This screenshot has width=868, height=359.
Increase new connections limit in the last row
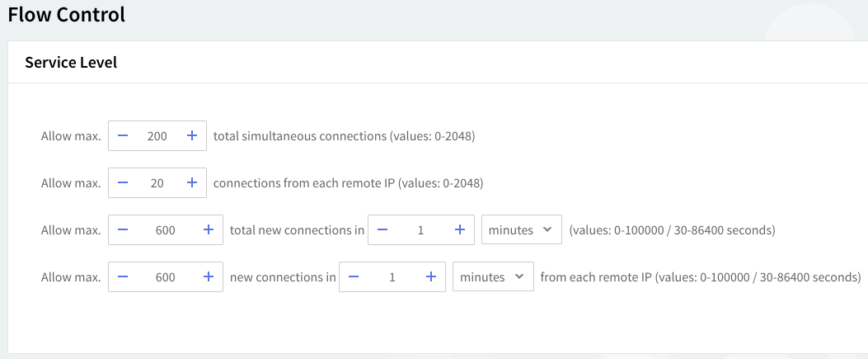pyautogui.click(x=209, y=277)
